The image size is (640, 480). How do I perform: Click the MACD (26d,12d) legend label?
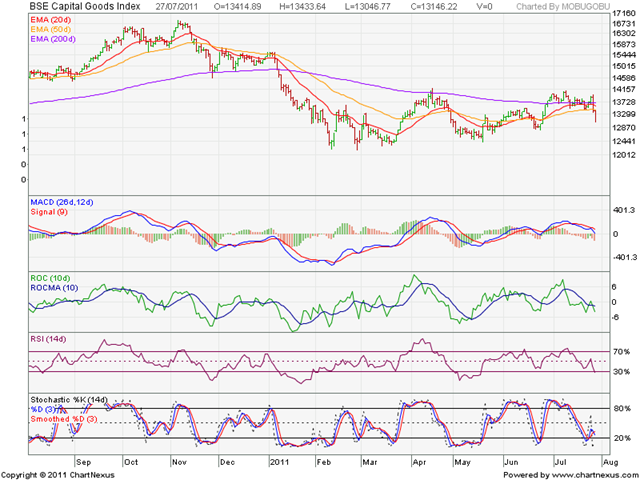pyautogui.click(x=62, y=202)
